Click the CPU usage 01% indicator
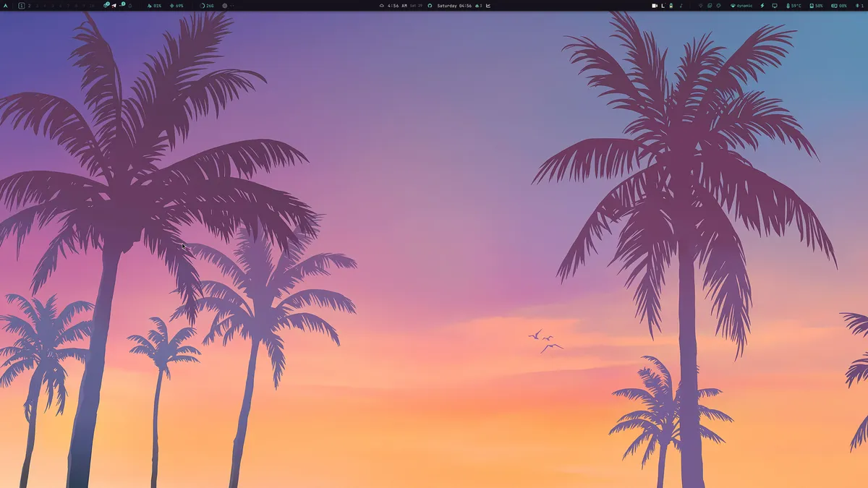The width and height of the screenshot is (868, 488). [154, 6]
